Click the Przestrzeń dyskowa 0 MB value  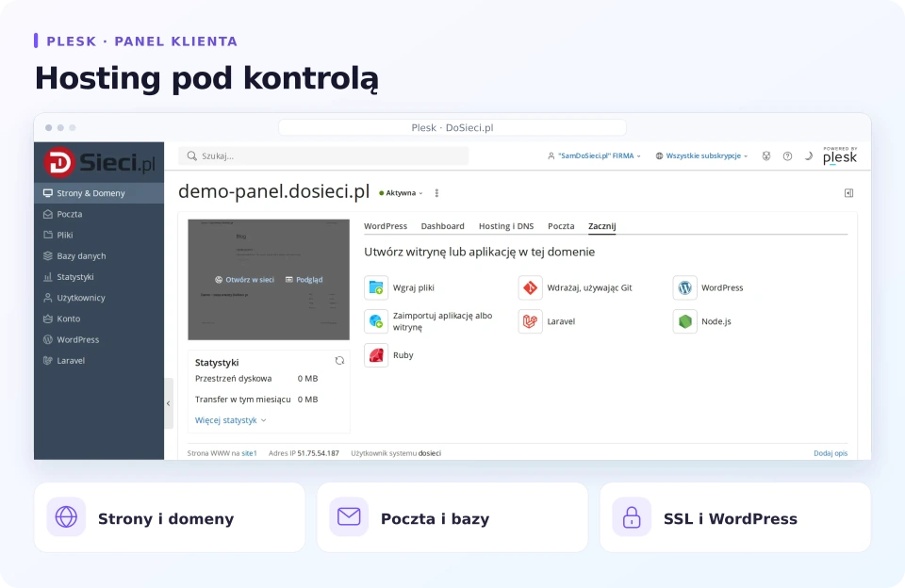point(307,379)
